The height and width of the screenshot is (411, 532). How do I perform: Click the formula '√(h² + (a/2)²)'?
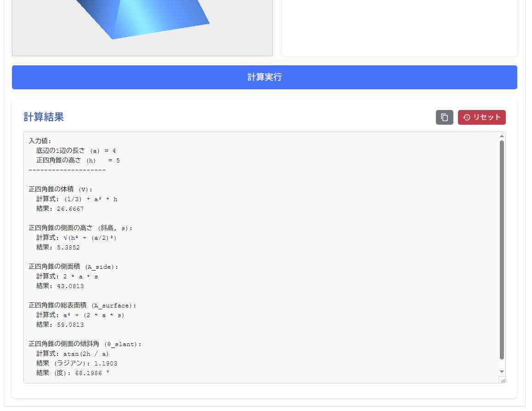click(90, 238)
